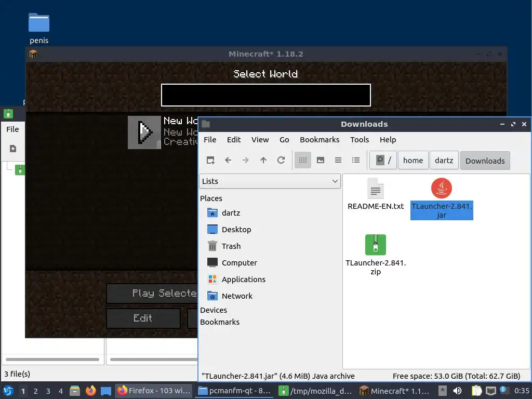Screen dimensions: 532x399
Task: Navigate to dartz breadcrumb
Action: click(x=444, y=160)
